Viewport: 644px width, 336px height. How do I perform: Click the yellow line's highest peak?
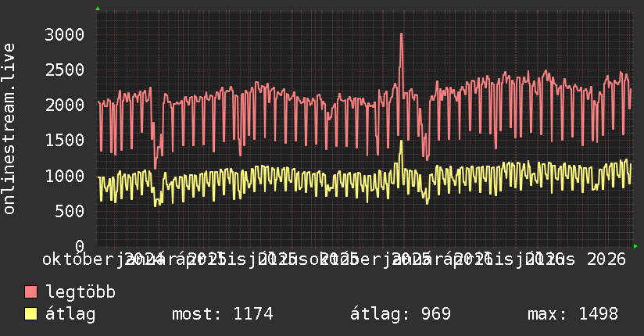(401, 142)
